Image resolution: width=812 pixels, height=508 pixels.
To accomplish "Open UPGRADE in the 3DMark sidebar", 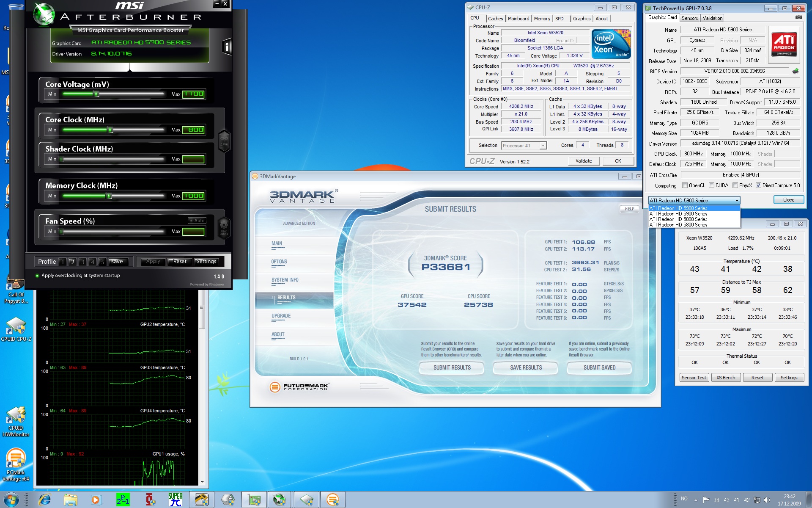I will 281,316.
